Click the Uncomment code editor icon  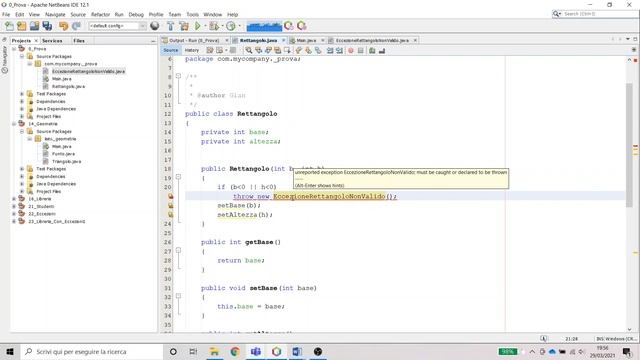(x=382, y=50)
